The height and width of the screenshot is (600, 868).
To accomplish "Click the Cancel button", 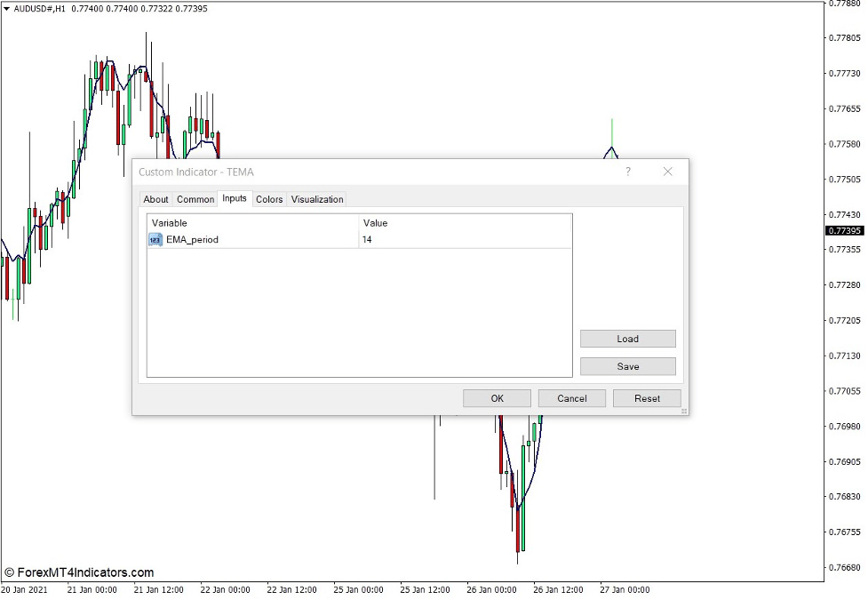I will click(571, 398).
